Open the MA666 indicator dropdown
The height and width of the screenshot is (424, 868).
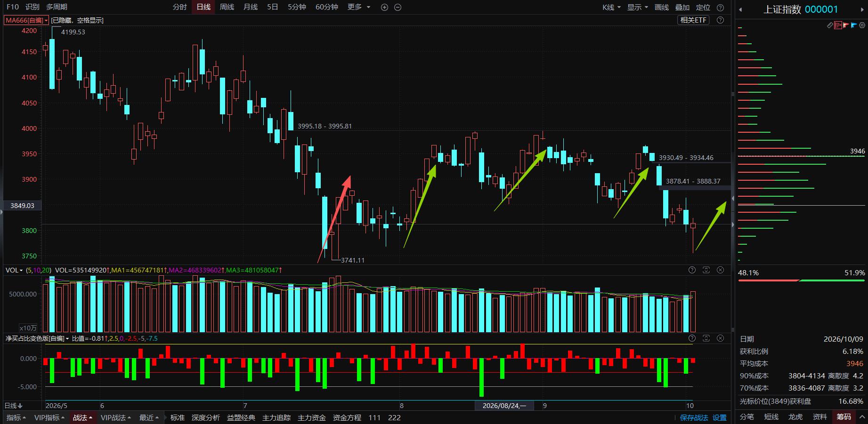tap(26, 20)
